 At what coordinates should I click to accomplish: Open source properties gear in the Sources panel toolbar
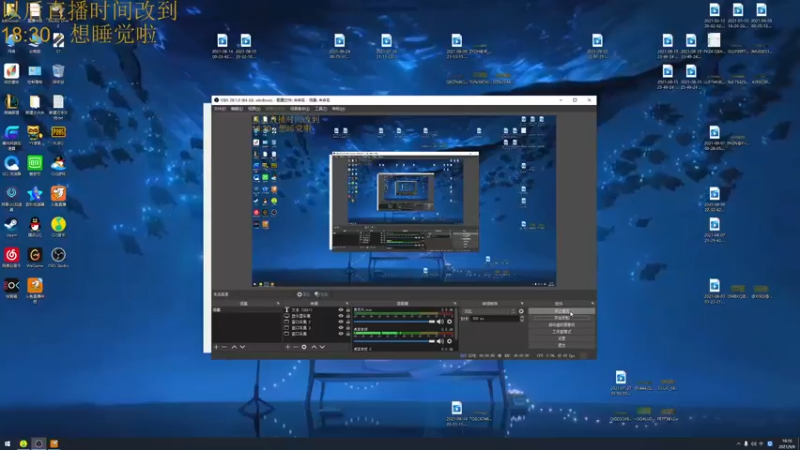[304, 347]
